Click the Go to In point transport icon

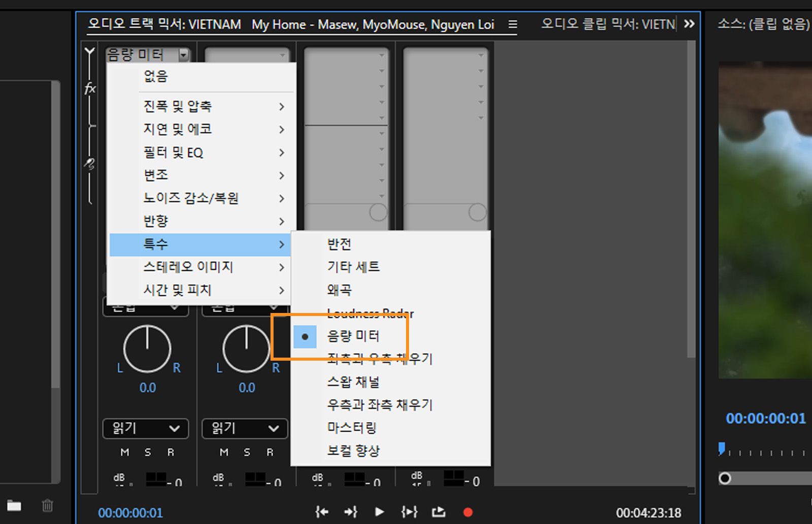[322, 512]
